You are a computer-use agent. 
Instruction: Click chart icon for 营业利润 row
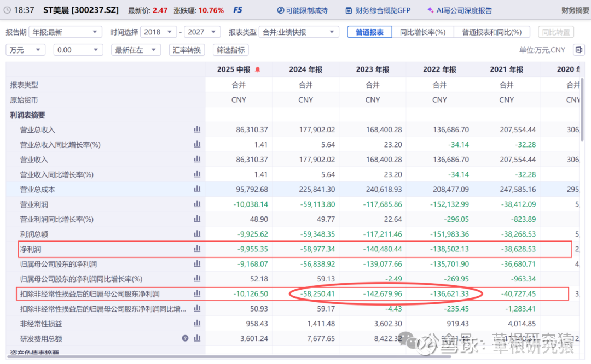(x=197, y=204)
